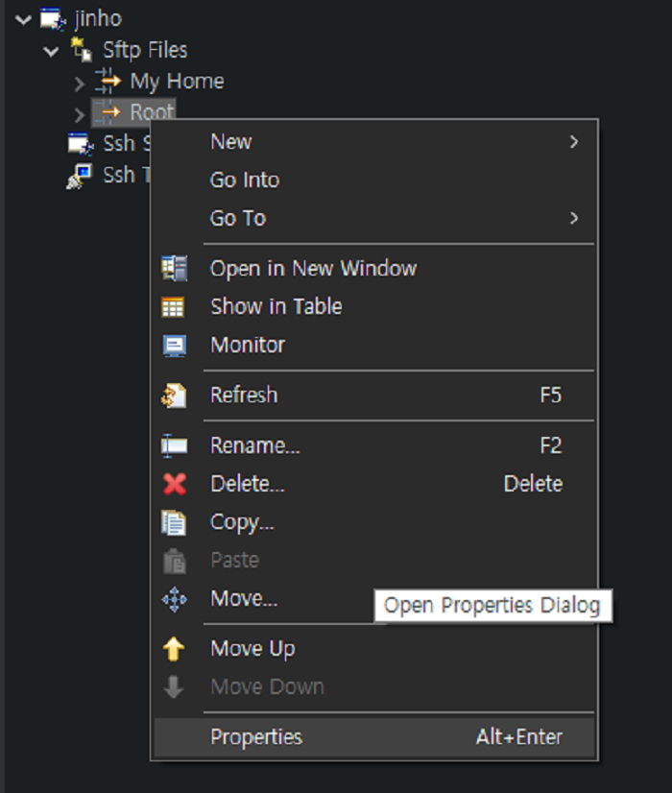The height and width of the screenshot is (793, 672).
Task: Click the Show in Table grid icon
Action: point(174,307)
